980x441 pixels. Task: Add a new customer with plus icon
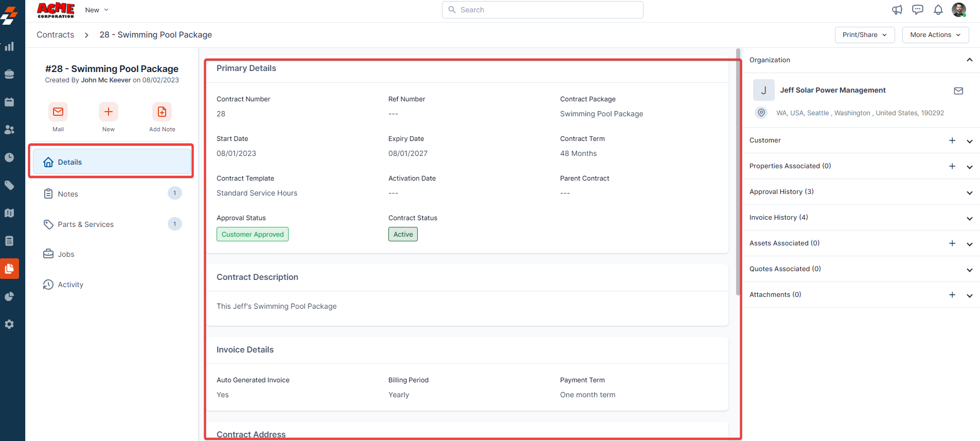[952, 140]
